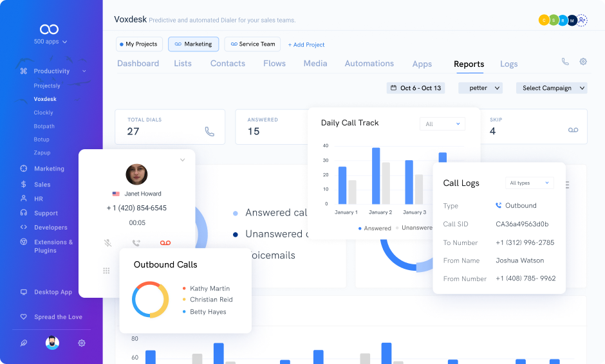The width and height of the screenshot is (605, 364).
Task: Toggle the Answered legend in Daily Call Track
Action: [x=374, y=228]
